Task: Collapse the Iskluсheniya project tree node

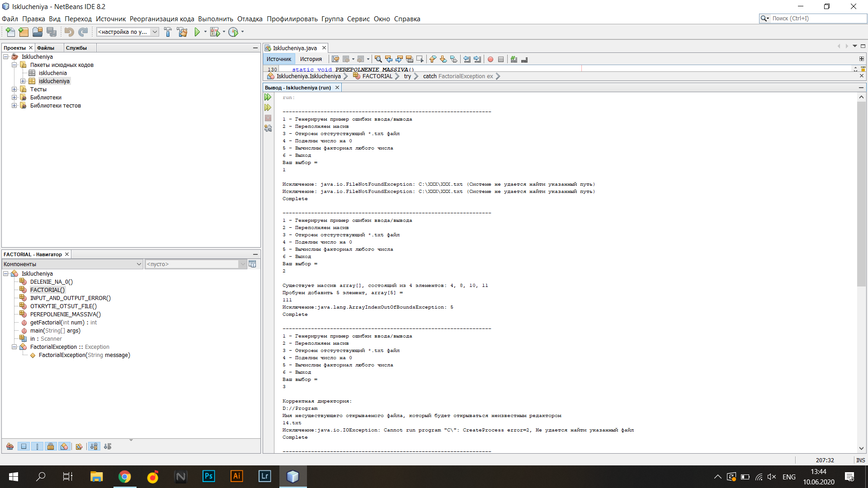Action: pos(6,57)
